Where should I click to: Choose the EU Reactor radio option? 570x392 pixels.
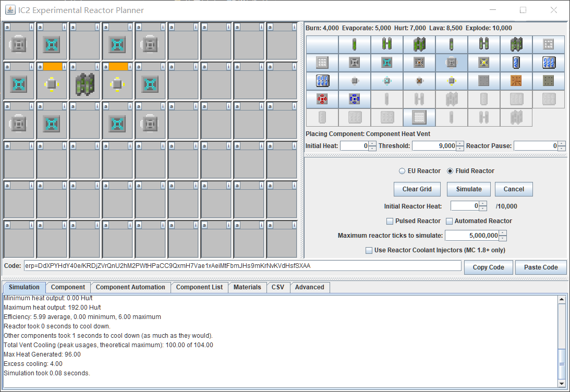(419, 171)
